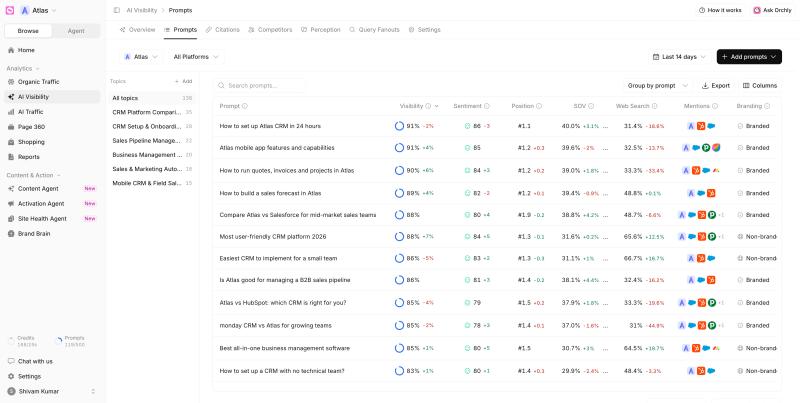Click the AI Visibility sparkle icon
Image resolution: width=800 pixels, height=403 pixels.
click(x=11, y=97)
